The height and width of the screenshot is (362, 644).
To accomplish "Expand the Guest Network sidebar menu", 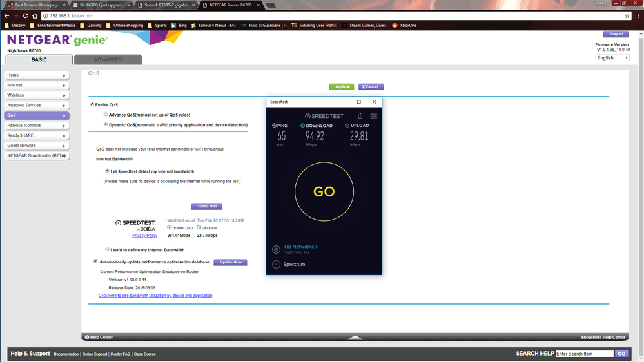I will click(x=37, y=146).
